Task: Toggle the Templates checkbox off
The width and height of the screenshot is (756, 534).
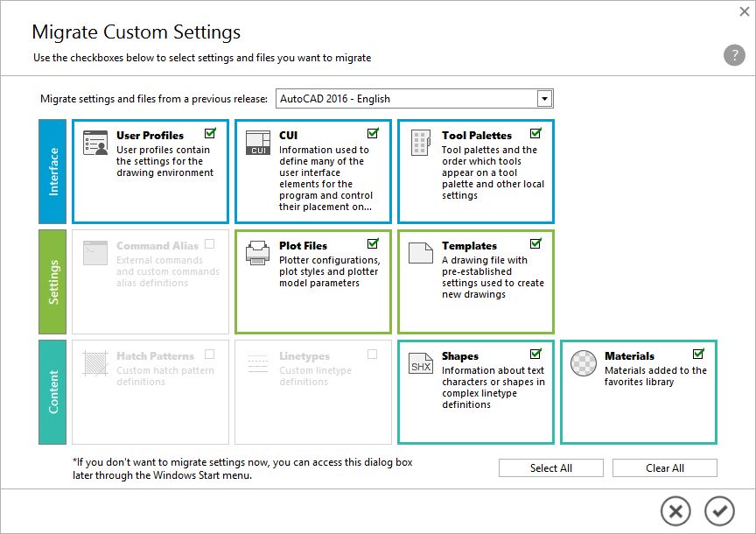Action: click(536, 242)
